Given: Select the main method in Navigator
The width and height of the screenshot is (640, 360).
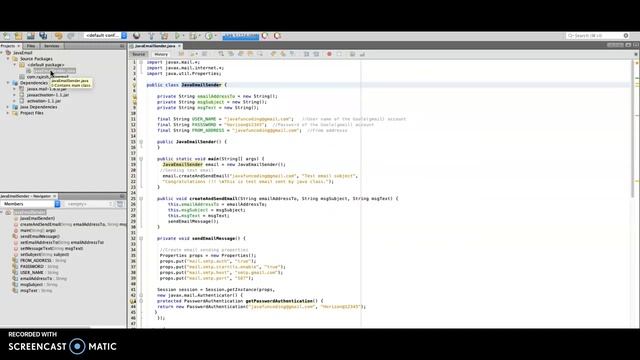Looking at the screenshot, I should point(38,230).
